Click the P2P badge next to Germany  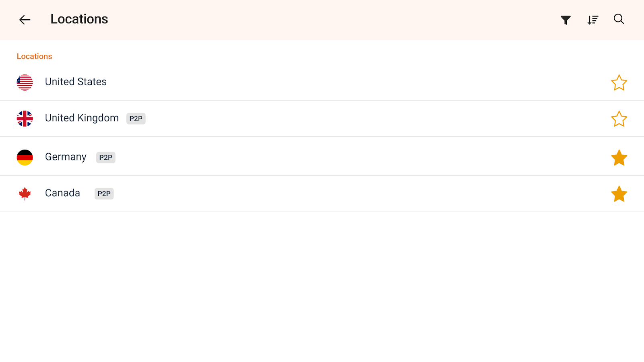(x=106, y=157)
